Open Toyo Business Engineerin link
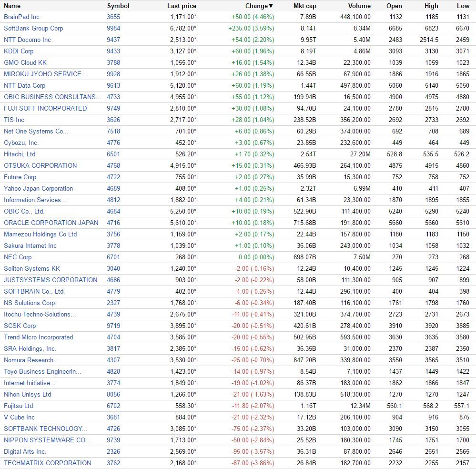The width and height of the screenshot is (476, 470). click(42, 372)
